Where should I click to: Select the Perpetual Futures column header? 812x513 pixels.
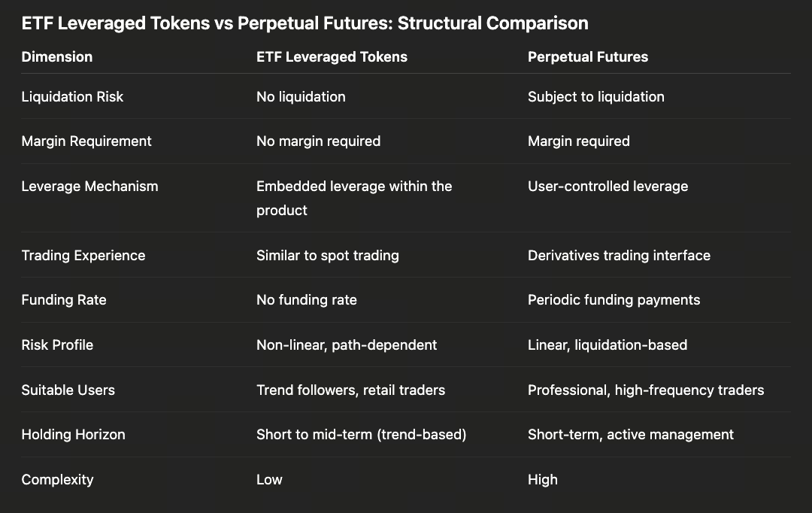(x=588, y=57)
